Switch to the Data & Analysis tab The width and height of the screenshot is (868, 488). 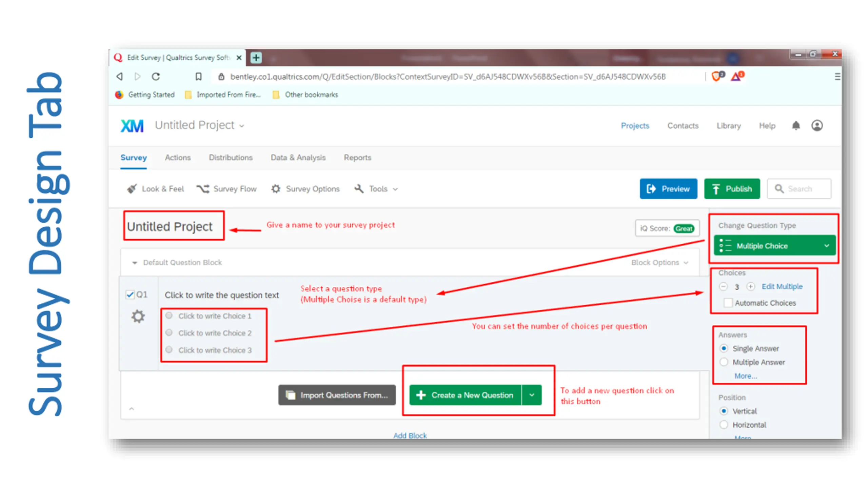coord(298,158)
